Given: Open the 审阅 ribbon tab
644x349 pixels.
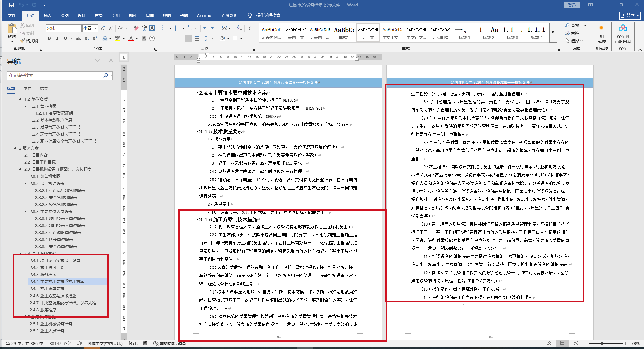Looking at the screenshot, I should tap(150, 16).
